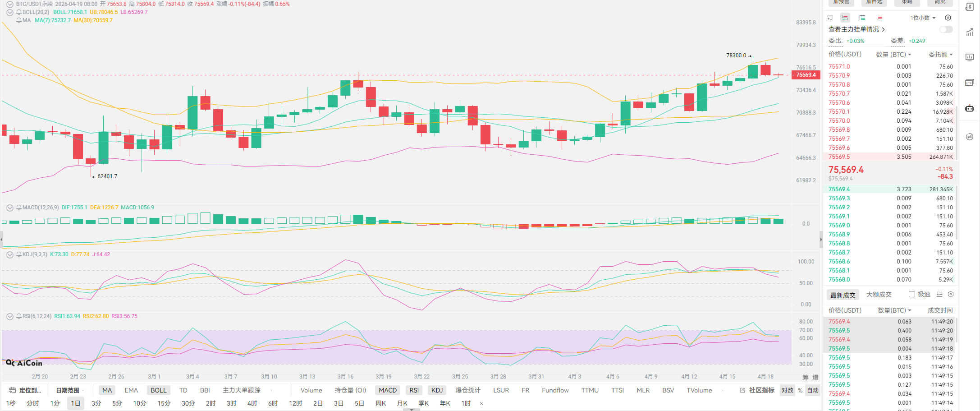Open the 委托额 column dropdown
This screenshot has height=411, width=980.
pyautogui.click(x=940, y=54)
